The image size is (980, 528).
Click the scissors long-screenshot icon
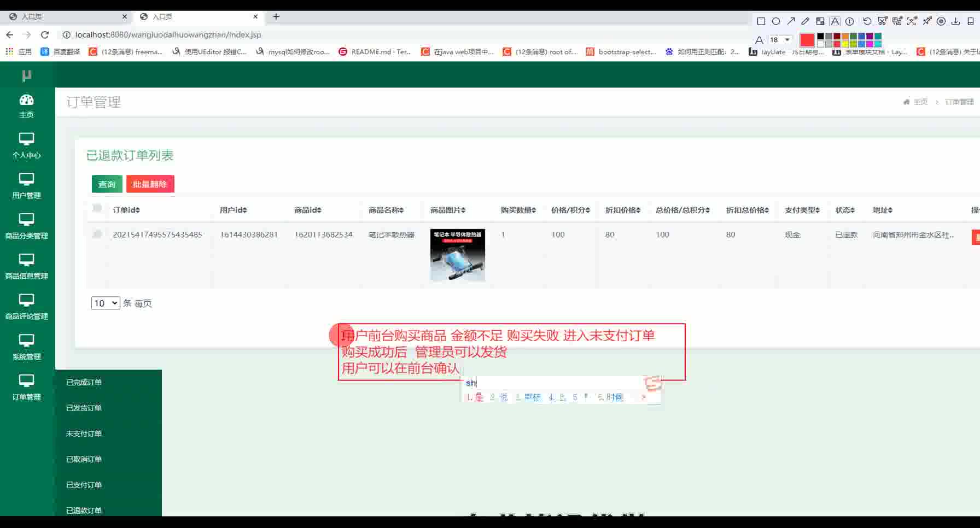[882, 21]
